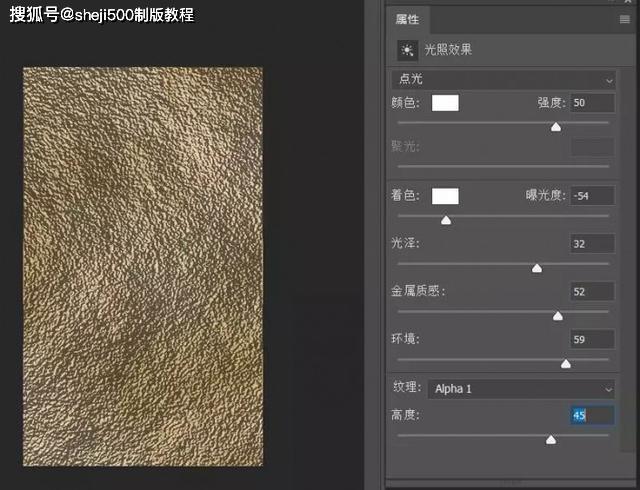640x490 pixels.
Task: Switch to the 属性 tab
Action: point(407,19)
